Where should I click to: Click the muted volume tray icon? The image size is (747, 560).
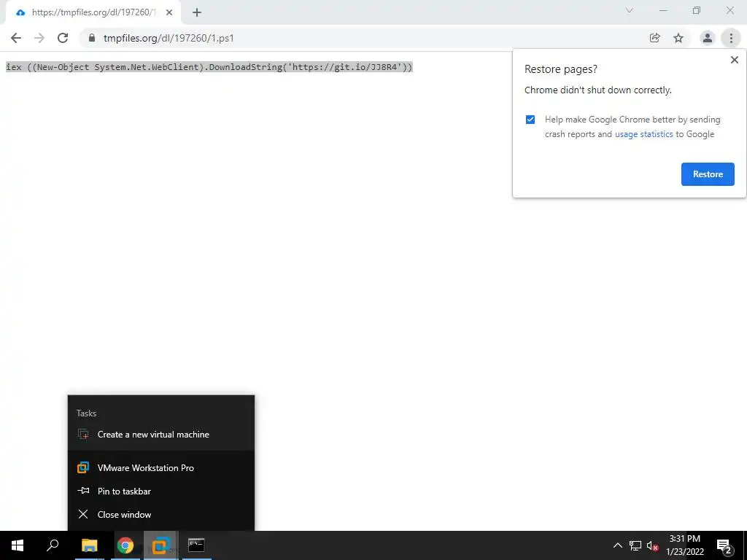(x=652, y=545)
